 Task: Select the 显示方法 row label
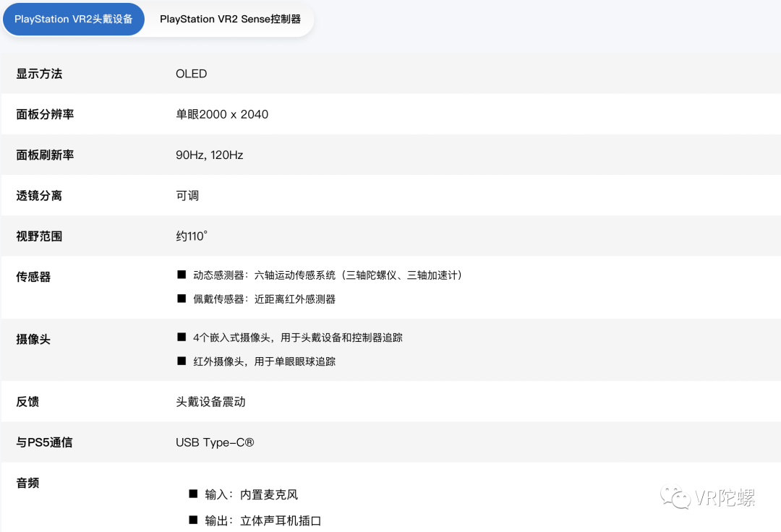tap(39, 74)
